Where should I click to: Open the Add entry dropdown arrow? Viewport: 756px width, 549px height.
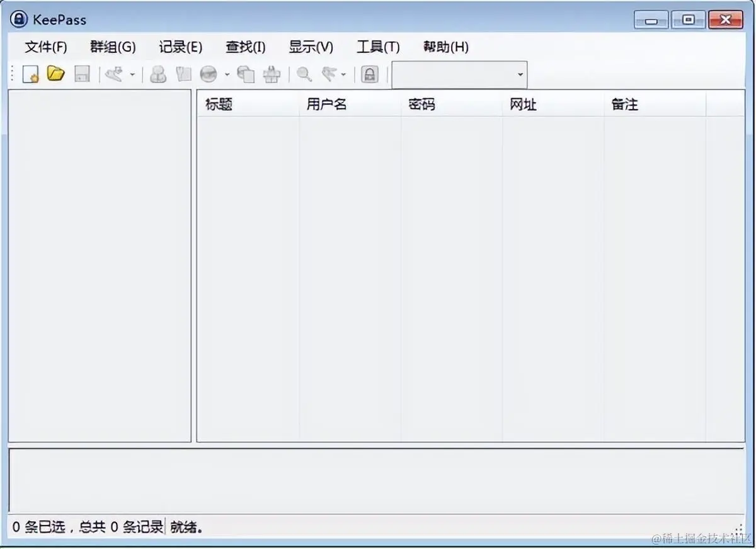tap(132, 75)
